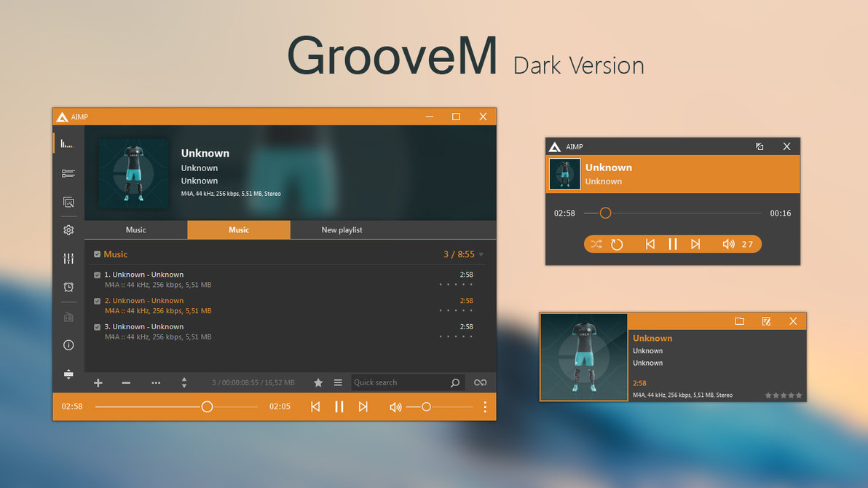Open the alarm clock scheduler icon

(68, 287)
